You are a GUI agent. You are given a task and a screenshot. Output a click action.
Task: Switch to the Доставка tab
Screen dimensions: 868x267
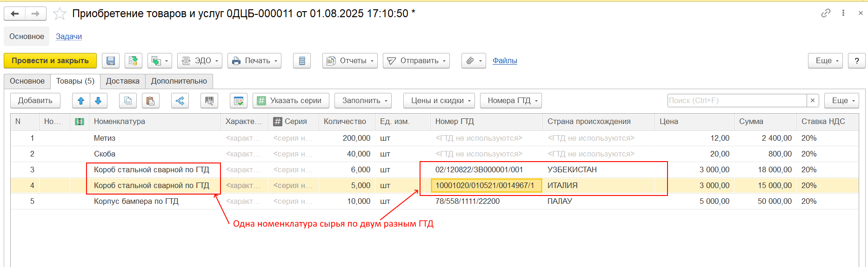[122, 81]
